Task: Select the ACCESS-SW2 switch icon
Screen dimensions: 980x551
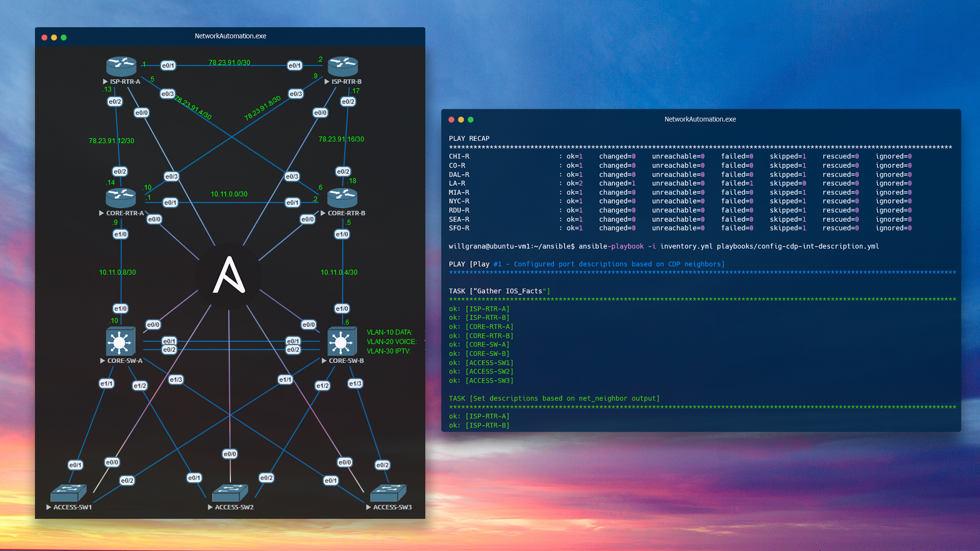Action: click(229, 492)
